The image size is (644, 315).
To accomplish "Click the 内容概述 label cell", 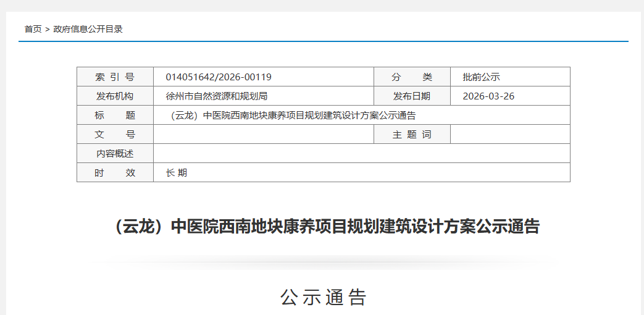I will (x=115, y=154).
